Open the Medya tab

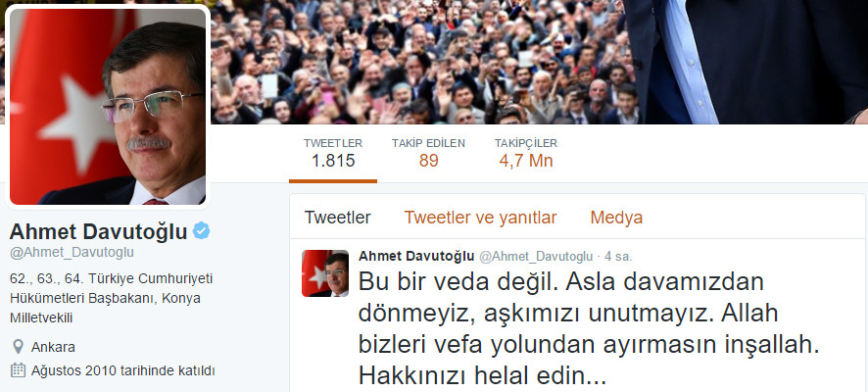(x=616, y=218)
